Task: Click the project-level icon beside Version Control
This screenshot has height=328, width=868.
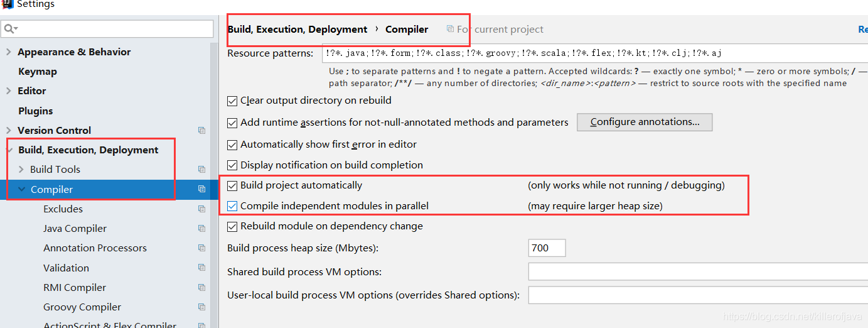Action: click(x=201, y=131)
